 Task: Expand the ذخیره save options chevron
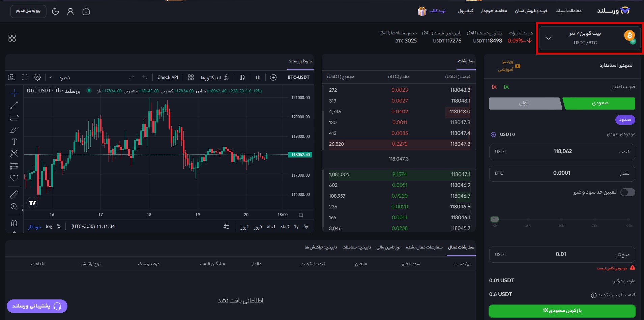[x=51, y=77]
